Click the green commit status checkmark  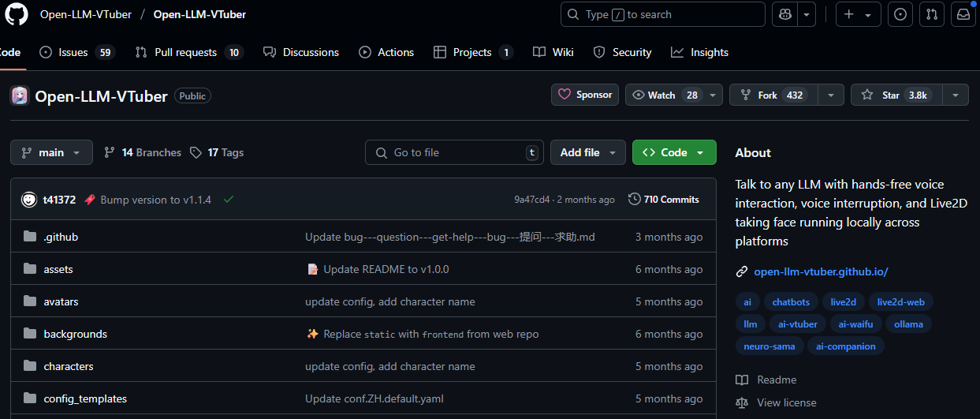pos(229,200)
